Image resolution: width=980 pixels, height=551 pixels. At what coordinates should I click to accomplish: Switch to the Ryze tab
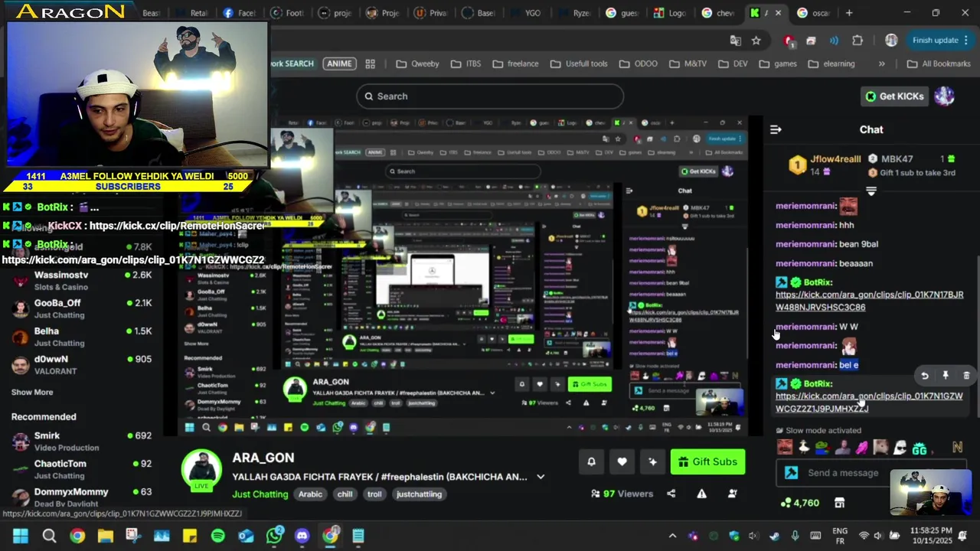click(573, 13)
